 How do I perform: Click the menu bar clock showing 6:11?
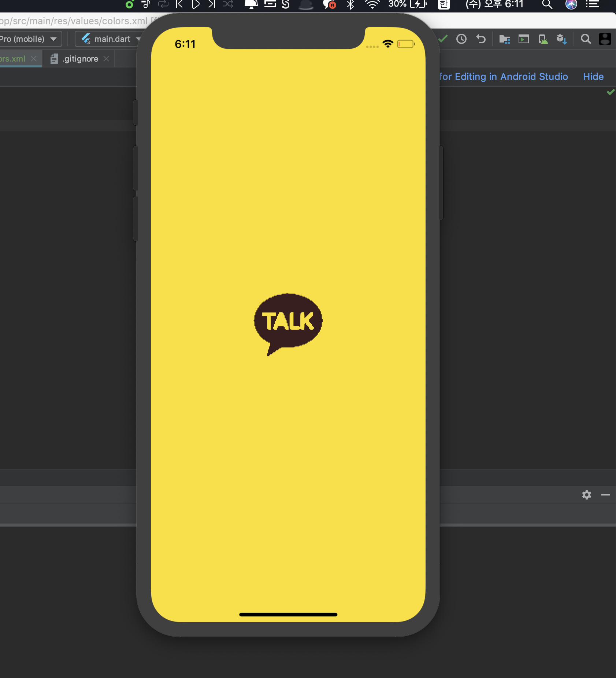coord(494,4)
